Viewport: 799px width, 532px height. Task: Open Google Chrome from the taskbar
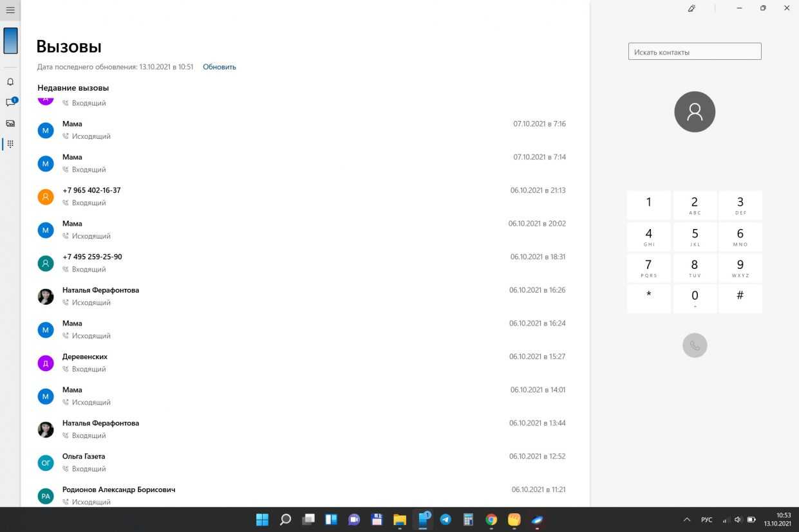(x=491, y=520)
